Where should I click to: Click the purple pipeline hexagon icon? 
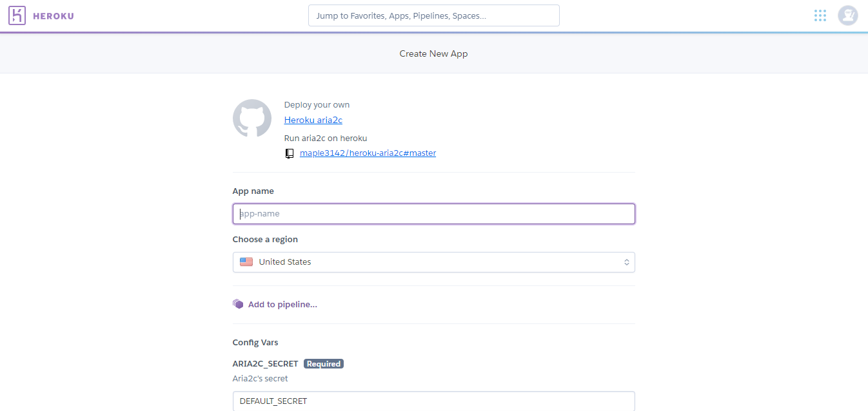(x=238, y=304)
